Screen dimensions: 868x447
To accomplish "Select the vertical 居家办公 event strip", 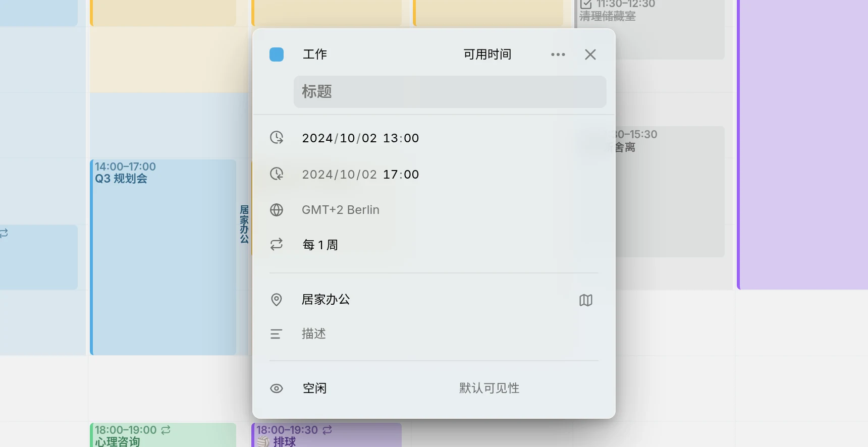I will coord(244,224).
